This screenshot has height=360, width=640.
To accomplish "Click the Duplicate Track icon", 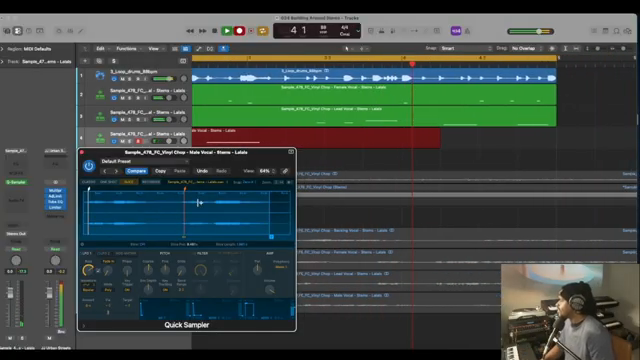I will pyautogui.click(x=99, y=61).
